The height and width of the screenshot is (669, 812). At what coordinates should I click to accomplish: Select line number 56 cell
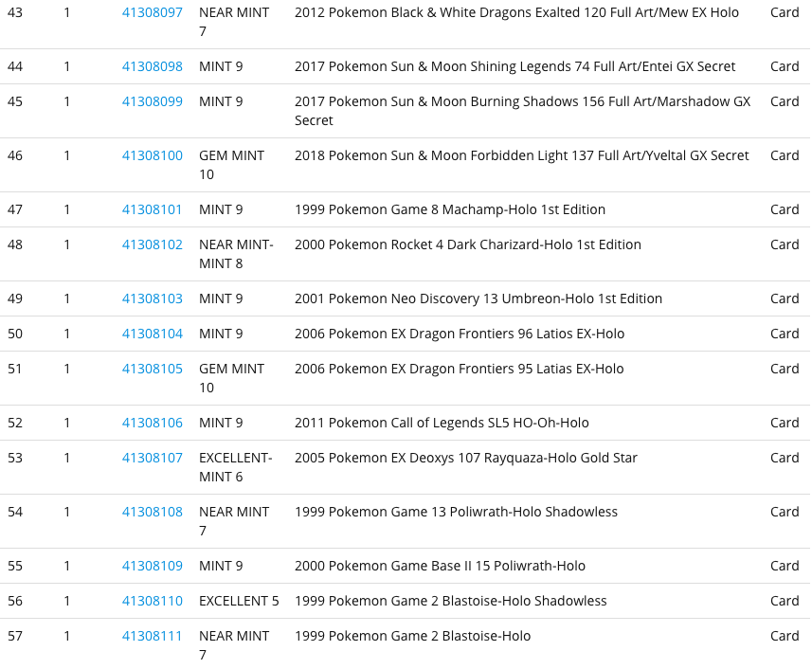coord(15,601)
